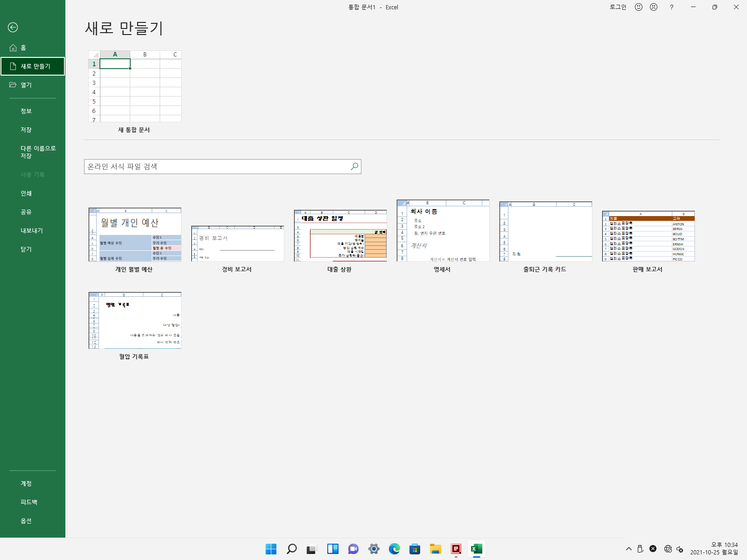Select 공유 (Share) in sidebar
747x560 pixels.
33,212
